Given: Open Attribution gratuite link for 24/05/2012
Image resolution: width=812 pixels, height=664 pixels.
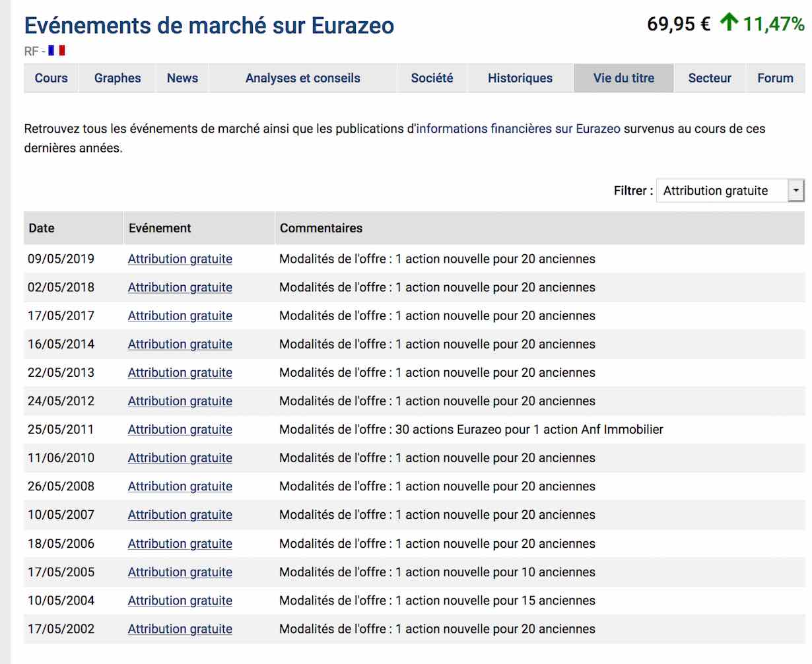Looking at the screenshot, I should (x=180, y=401).
